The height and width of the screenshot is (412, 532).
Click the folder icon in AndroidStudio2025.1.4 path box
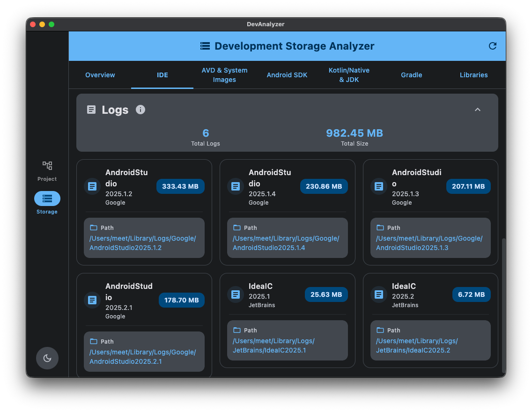pos(237,228)
